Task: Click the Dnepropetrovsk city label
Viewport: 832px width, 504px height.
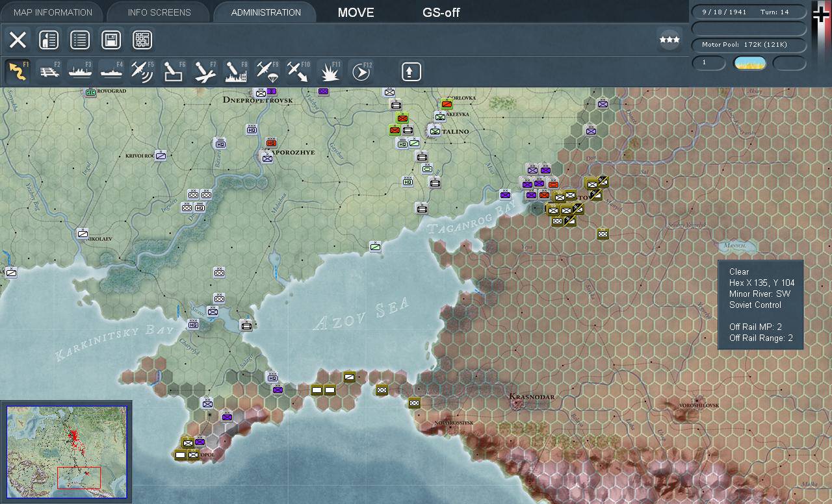Action: [x=258, y=100]
